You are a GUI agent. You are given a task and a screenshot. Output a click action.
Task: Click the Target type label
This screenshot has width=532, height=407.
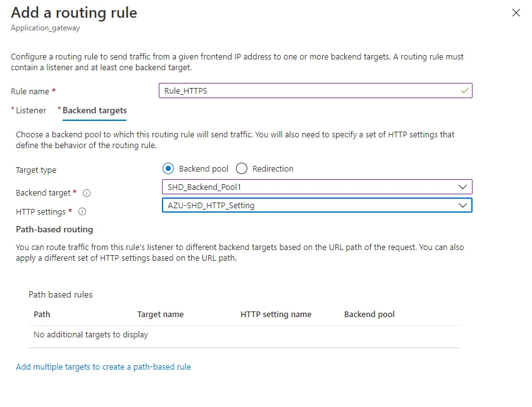(x=36, y=170)
